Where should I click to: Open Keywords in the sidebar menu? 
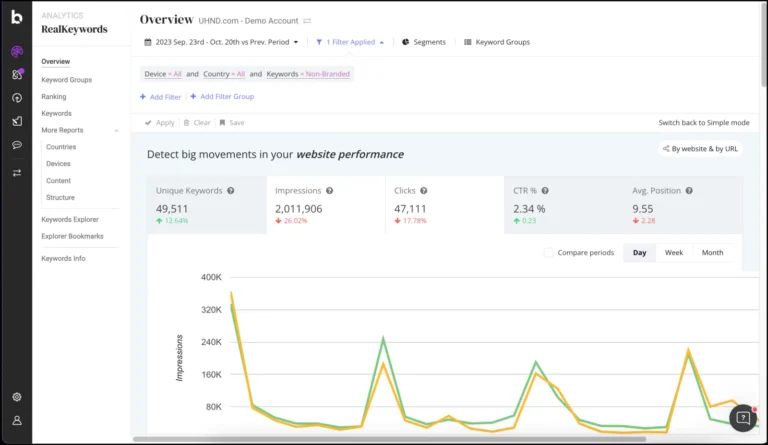(x=56, y=113)
